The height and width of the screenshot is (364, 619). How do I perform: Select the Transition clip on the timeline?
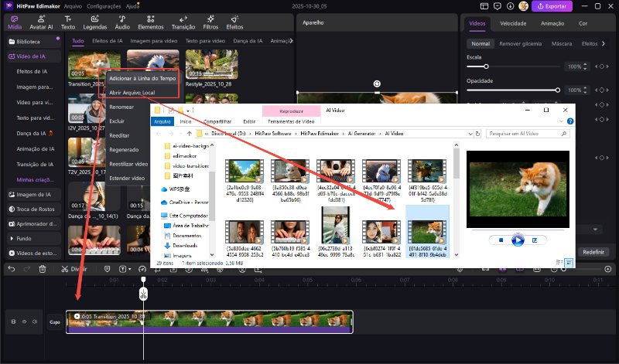click(209, 321)
